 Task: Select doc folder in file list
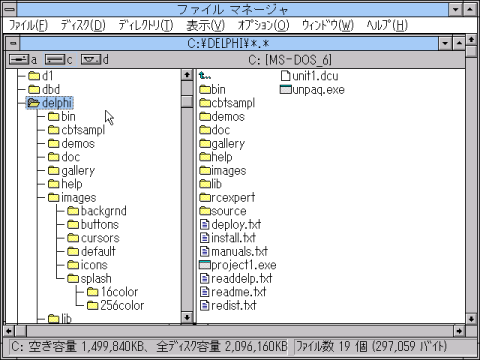click(x=215, y=130)
